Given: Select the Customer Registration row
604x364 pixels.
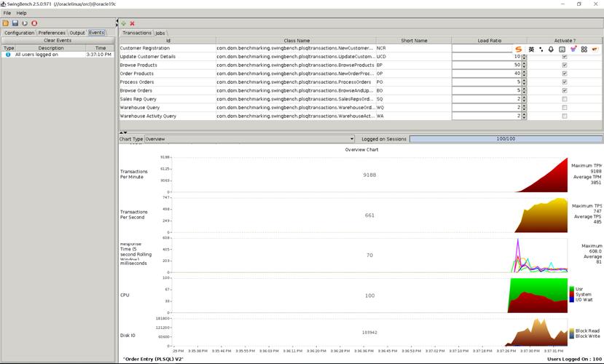Looking at the screenshot, I should [361, 48].
